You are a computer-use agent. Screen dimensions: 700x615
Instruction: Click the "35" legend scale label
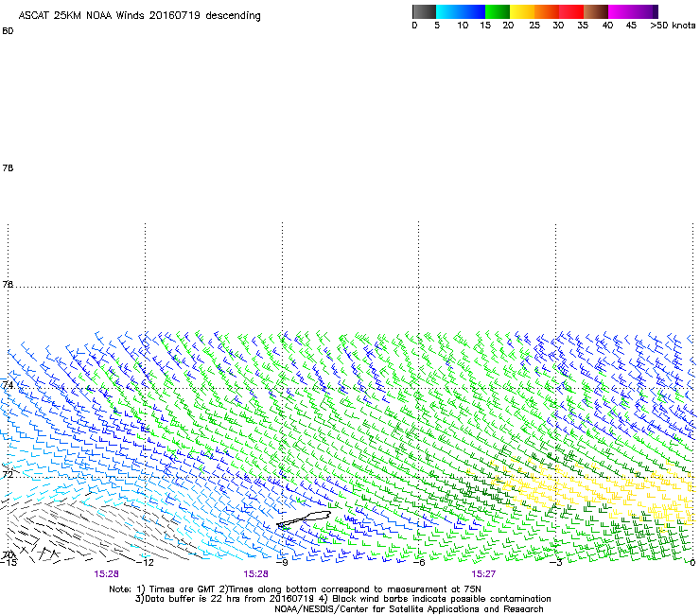point(583,26)
